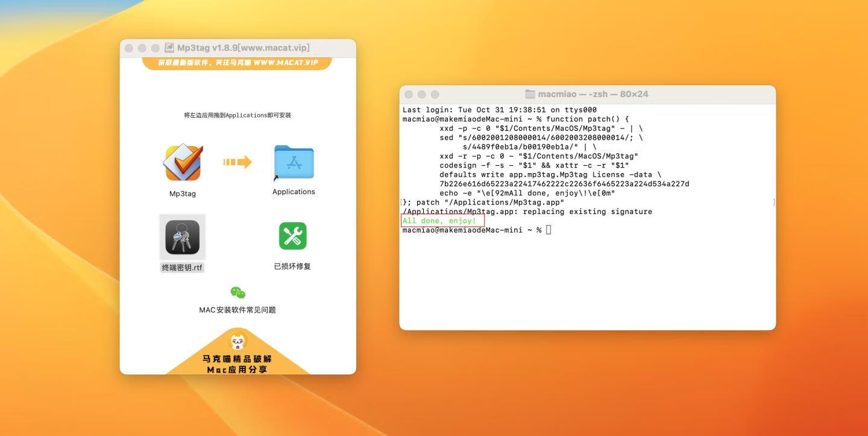Click the Mp3tag v1.8.9 window title
Screen dimensions: 868x436
click(244, 48)
